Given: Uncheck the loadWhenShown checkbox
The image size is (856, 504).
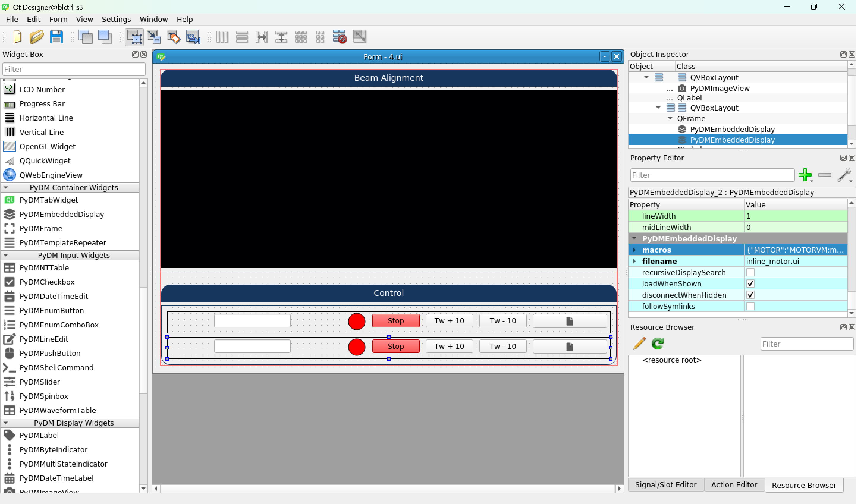Looking at the screenshot, I should (750, 283).
